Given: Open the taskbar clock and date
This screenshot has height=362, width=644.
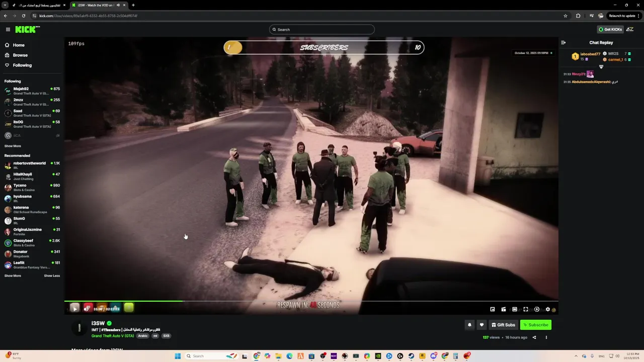Looking at the screenshot, I should 630,356.
